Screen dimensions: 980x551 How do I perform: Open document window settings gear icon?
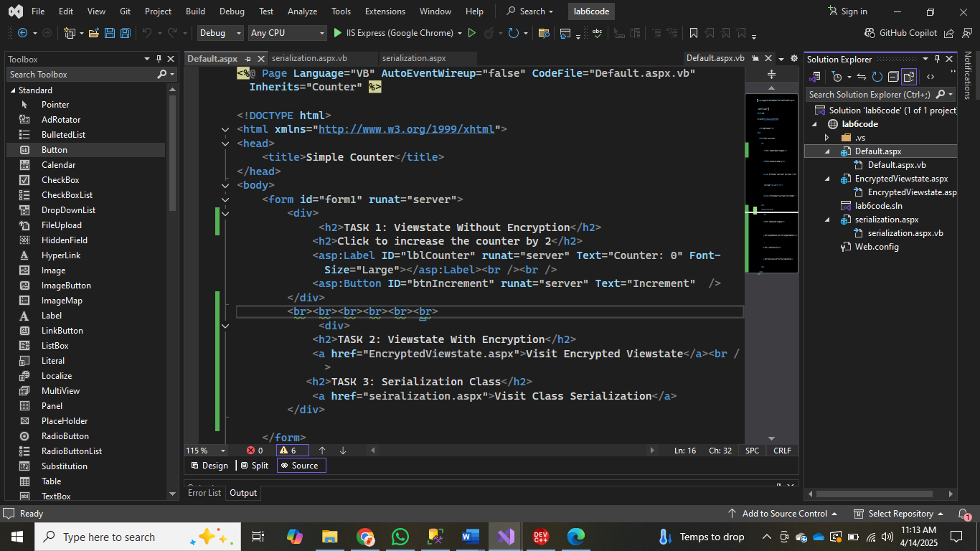794,59
